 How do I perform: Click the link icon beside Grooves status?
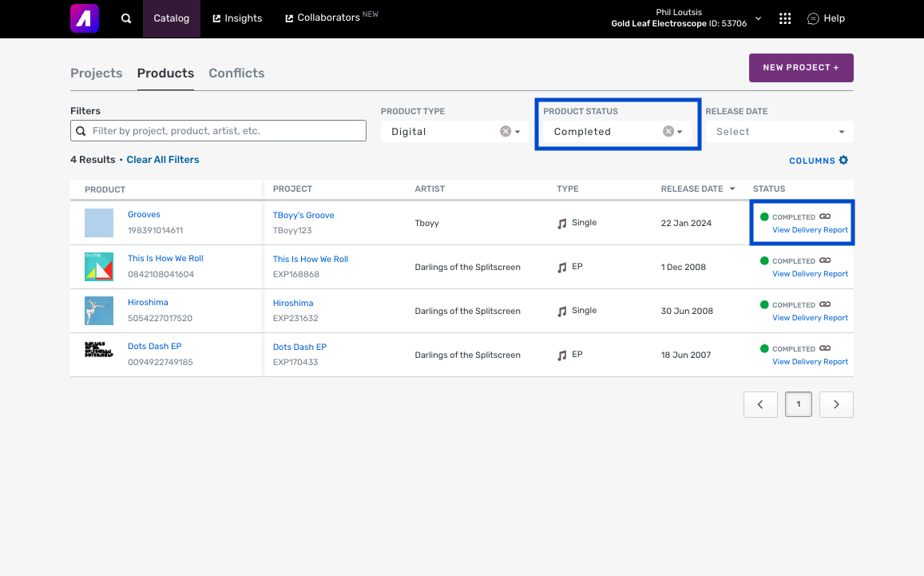click(825, 216)
